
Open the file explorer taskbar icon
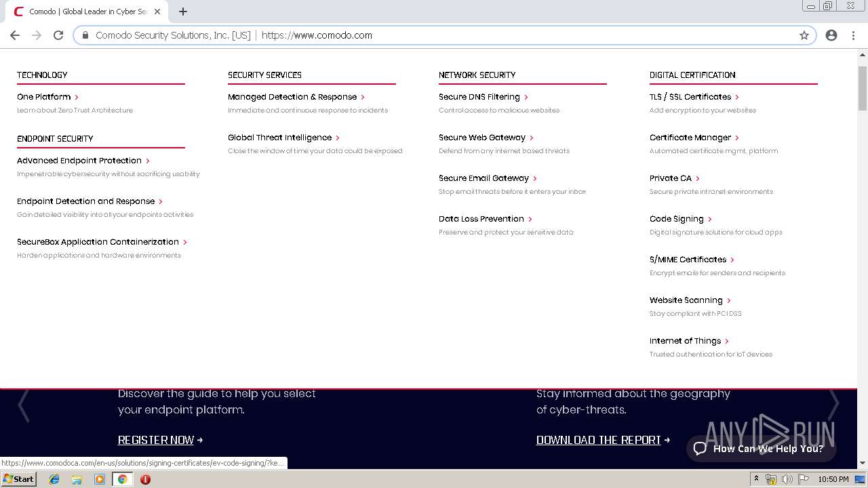(77, 479)
